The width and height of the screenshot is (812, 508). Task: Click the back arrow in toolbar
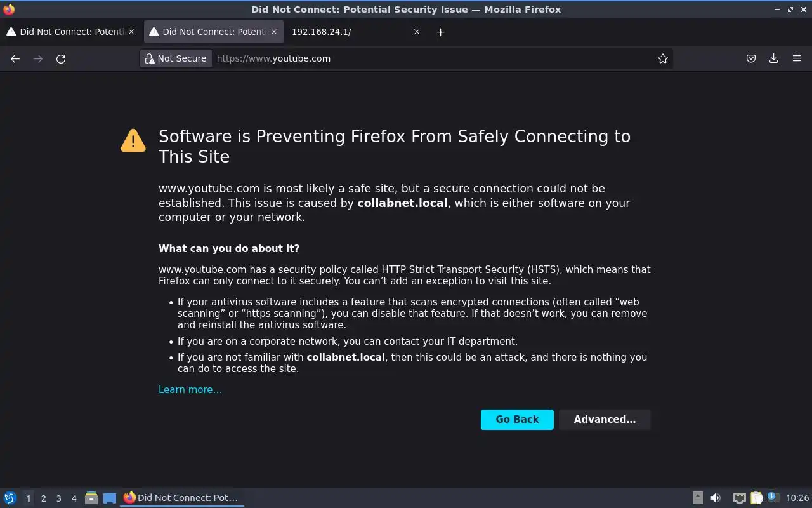(x=15, y=58)
